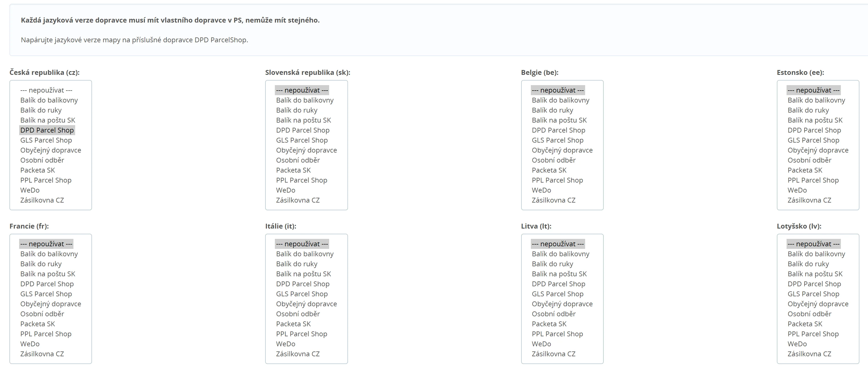Select GLS Parcel Shop for Litva
868x374 pixels.
557,294
